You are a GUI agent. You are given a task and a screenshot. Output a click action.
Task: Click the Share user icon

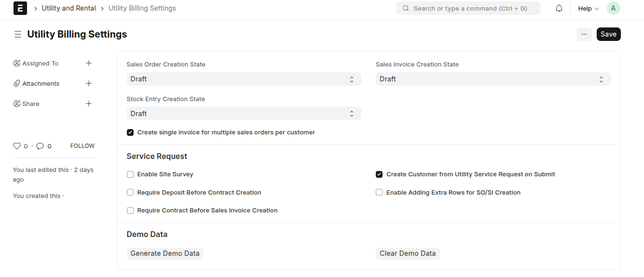click(17, 104)
